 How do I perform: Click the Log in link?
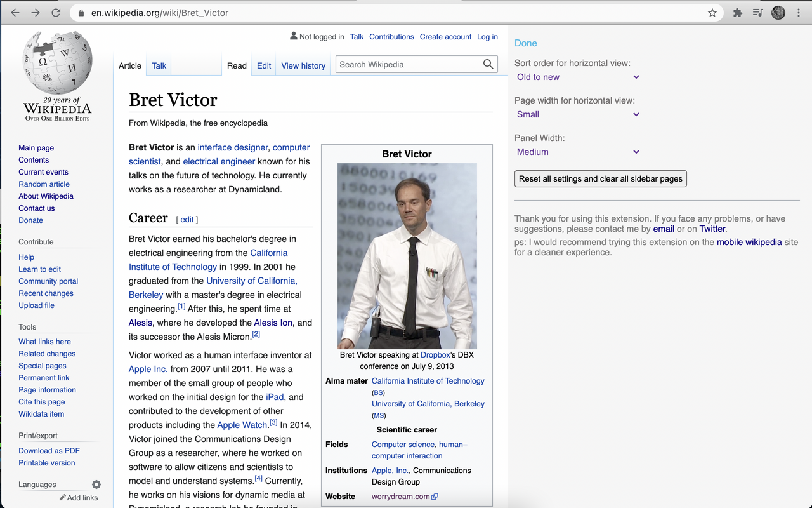[487, 37]
